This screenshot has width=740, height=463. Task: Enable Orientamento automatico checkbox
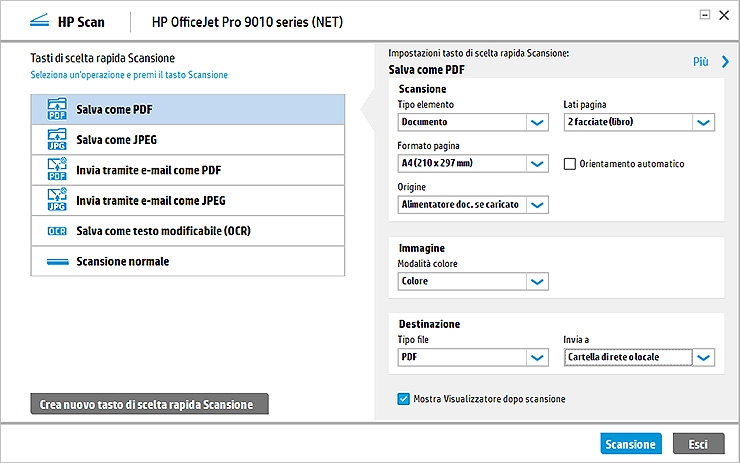point(570,164)
